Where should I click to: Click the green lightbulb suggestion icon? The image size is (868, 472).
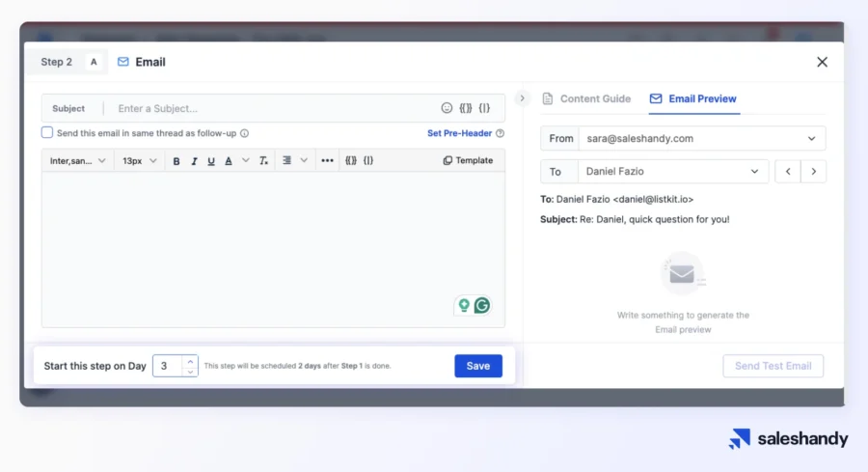(464, 306)
